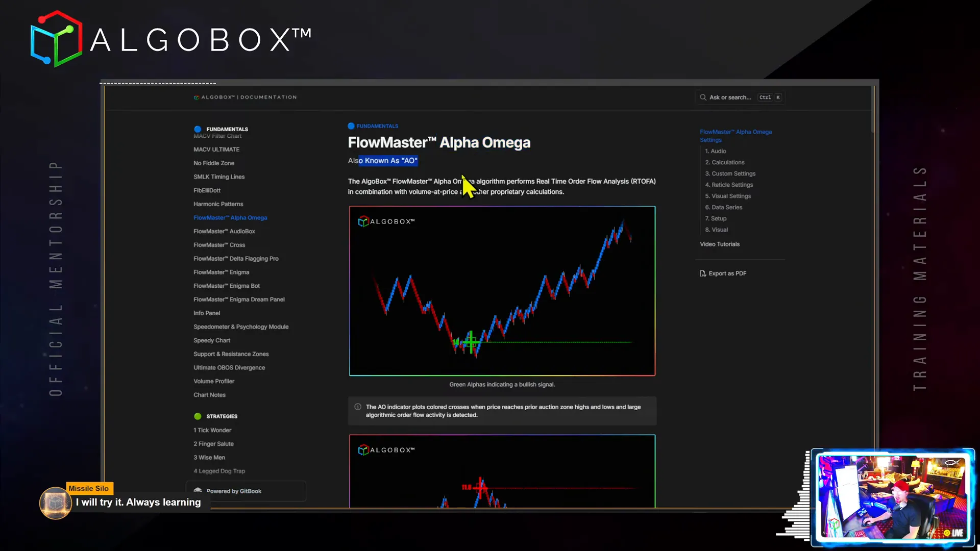Click the blue Fundamentals section icon in sidebar
Image resolution: width=980 pixels, height=551 pixels.
[x=198, y=129]
